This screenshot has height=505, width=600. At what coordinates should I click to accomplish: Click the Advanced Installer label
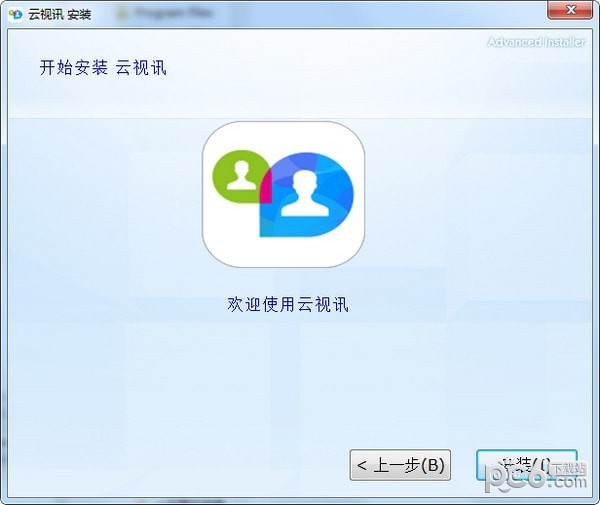click(536, 42)
